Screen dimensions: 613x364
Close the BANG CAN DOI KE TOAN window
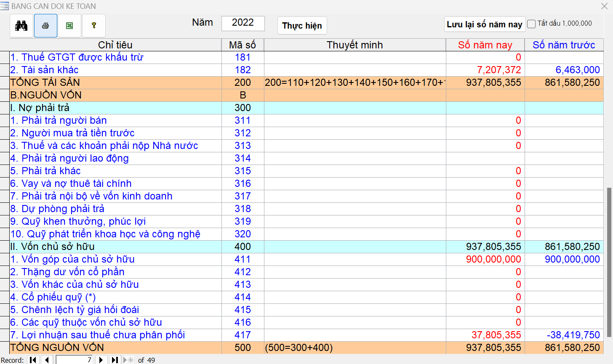pyautogui.click(x=604, y=6)
